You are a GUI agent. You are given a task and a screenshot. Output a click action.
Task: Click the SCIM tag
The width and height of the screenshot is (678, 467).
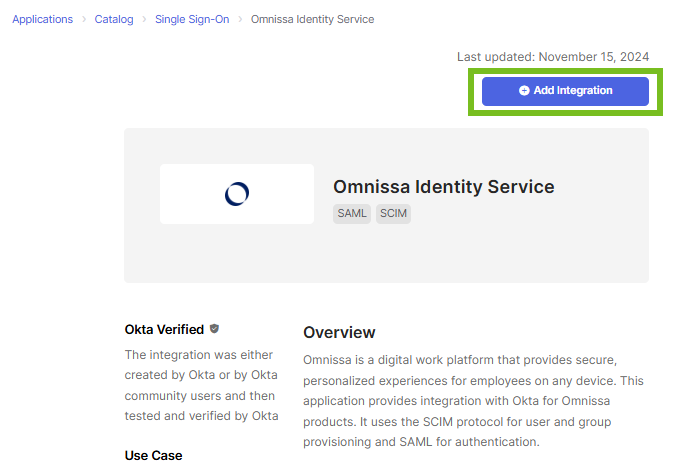point(393,214)
